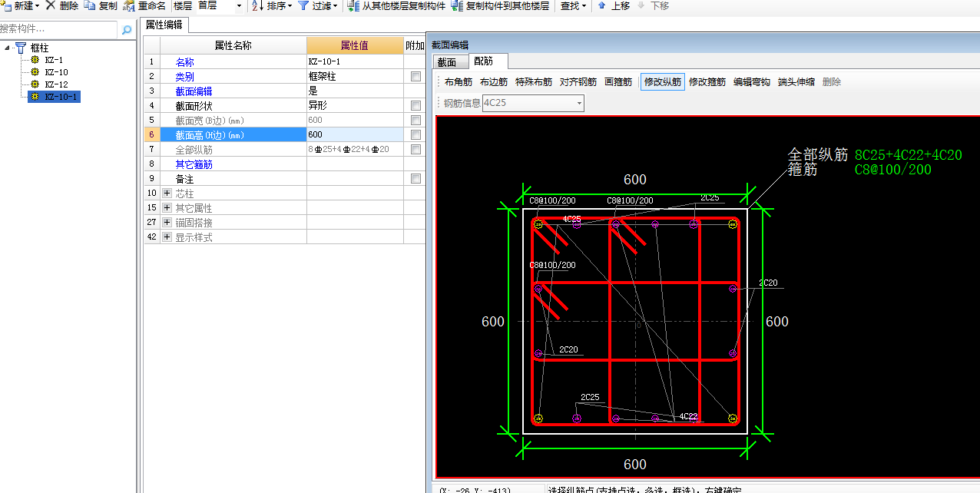Click the 类别 value 框架柱
The image size is (980, 493).
(355, 77)
